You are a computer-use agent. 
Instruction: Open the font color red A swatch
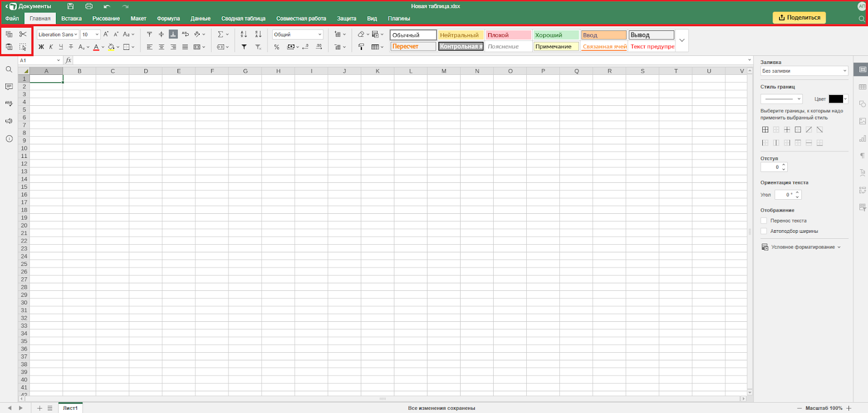pyautogui.click(x=96, y=47)
